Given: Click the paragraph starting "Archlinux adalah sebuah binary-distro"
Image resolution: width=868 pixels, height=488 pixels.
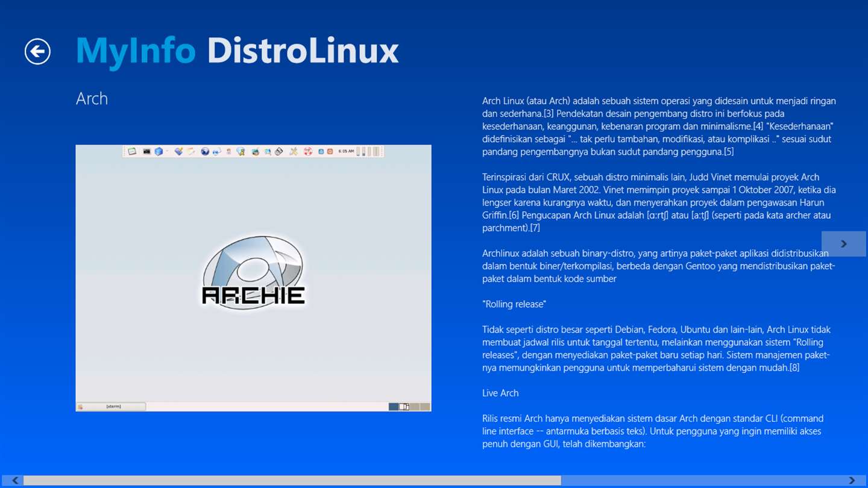Looking at the screenshot, I should (659, 266).
